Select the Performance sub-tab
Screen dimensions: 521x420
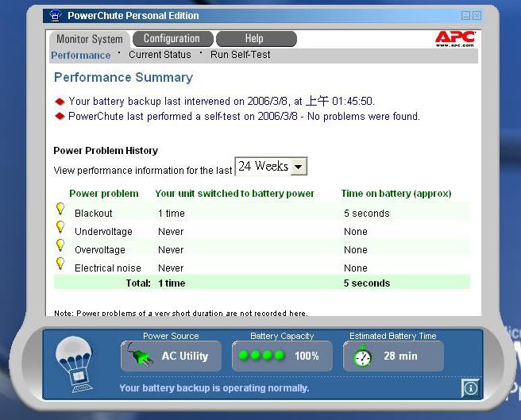tap(81, 55)
